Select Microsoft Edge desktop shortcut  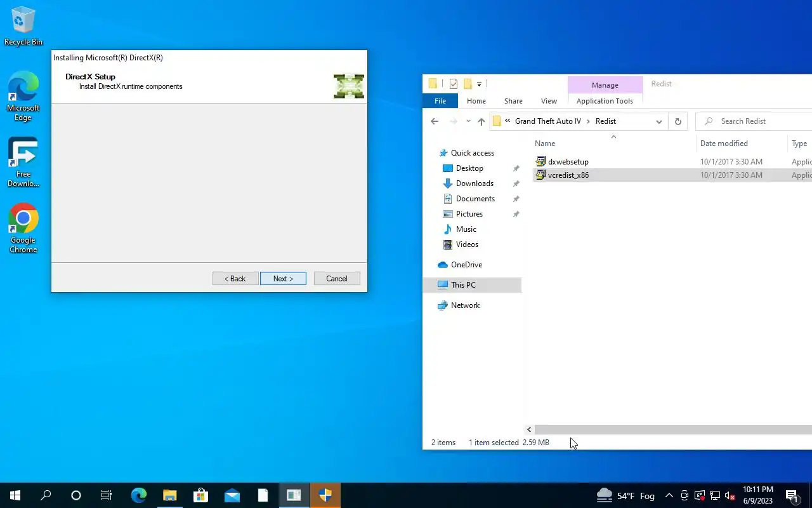coord(23,97)
